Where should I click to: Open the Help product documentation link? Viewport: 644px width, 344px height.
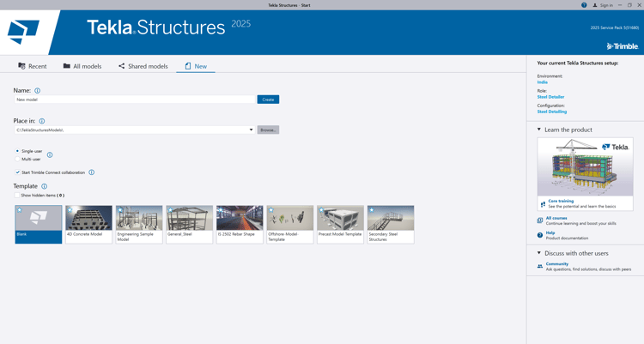[x=550, y=232]
